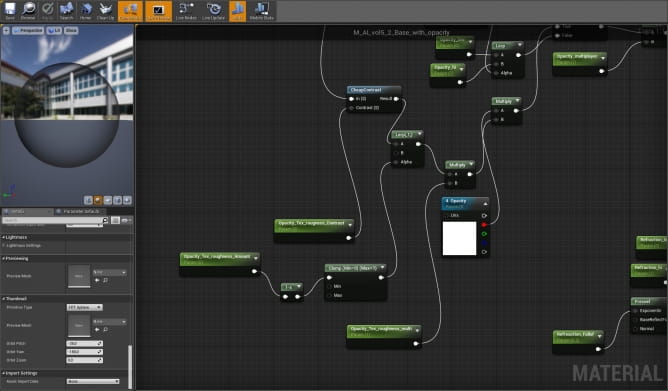Select the highlighted orange preview shape icon
668x391 pixels.
[x=98, y=200]
